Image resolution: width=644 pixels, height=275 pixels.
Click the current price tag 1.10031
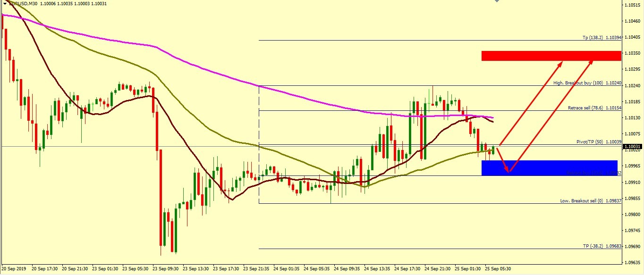click(633, 147)
